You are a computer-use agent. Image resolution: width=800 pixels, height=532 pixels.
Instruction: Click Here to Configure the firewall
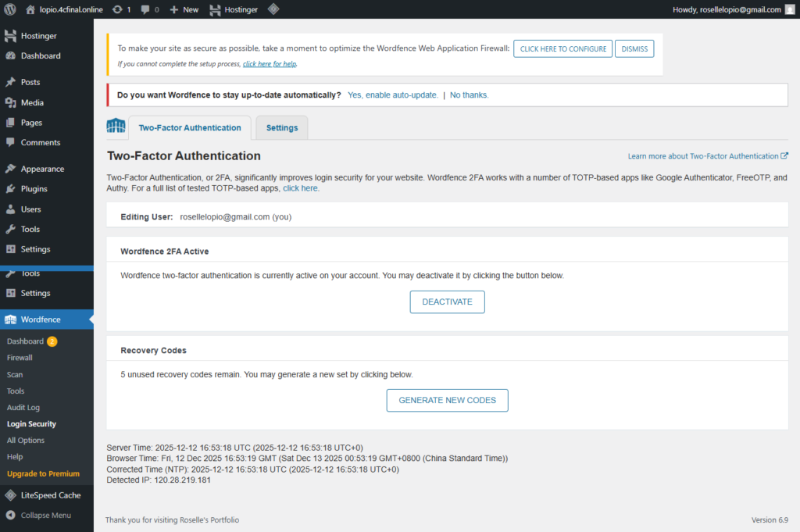pyautogui.click(x=562, y=48)
